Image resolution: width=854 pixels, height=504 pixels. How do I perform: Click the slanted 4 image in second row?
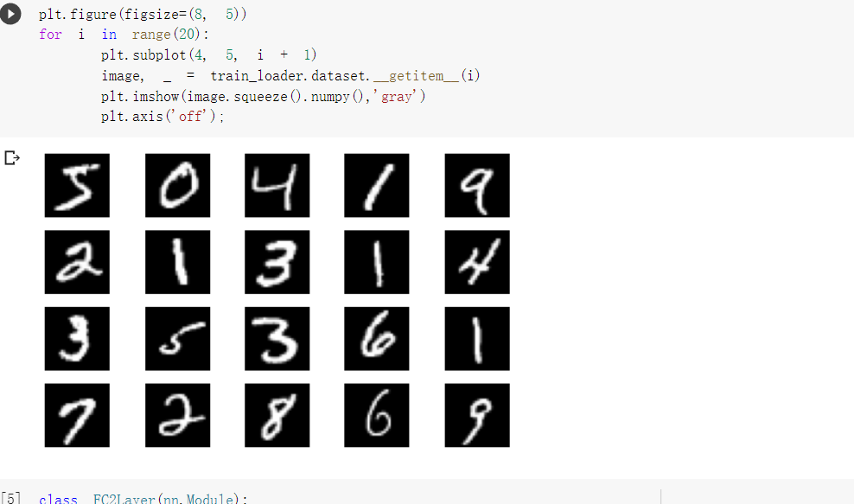point(477,262)
